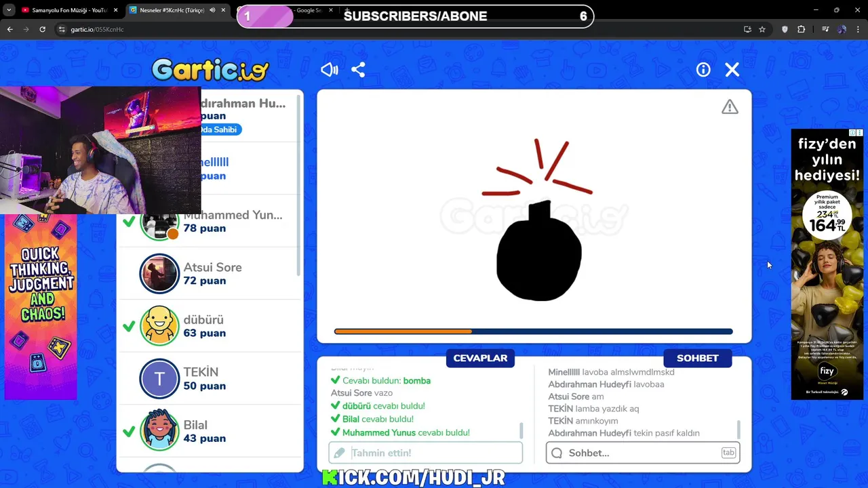
Task: Open the browser tab search dropdown
Action: (x=9, y=10)
